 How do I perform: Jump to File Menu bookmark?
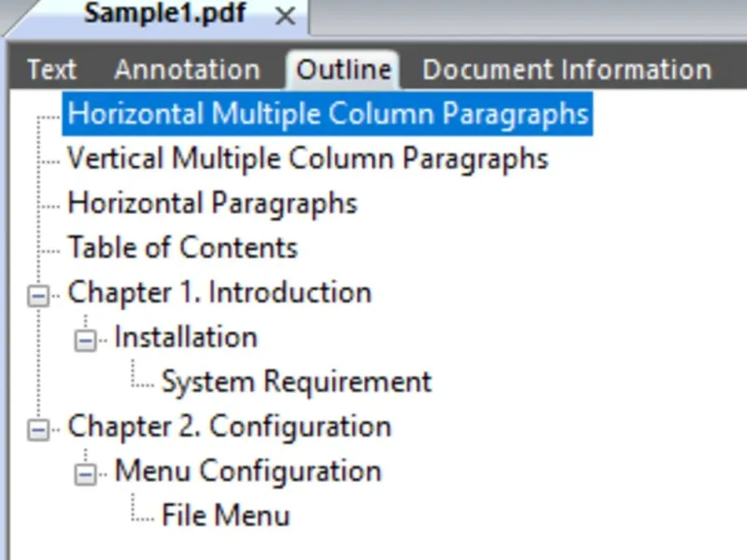[x=225, y=516]
